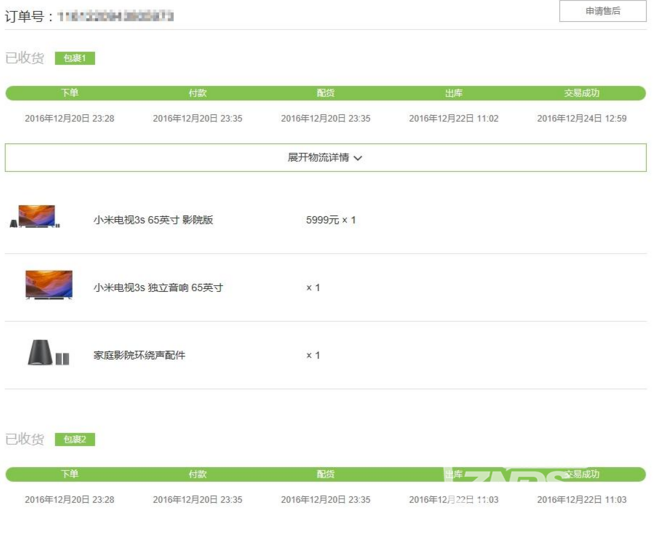Viewport: 653px width, 537px height.
Task: Click package 2 交易成功 time 2016年12月22日 11:03
Action: pyautogui.click(x=582, y=500)
